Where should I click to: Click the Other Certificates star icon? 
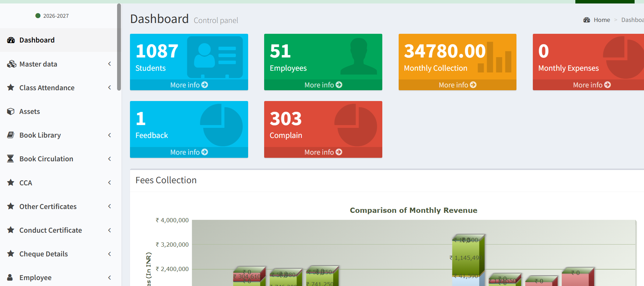point(11,206)
